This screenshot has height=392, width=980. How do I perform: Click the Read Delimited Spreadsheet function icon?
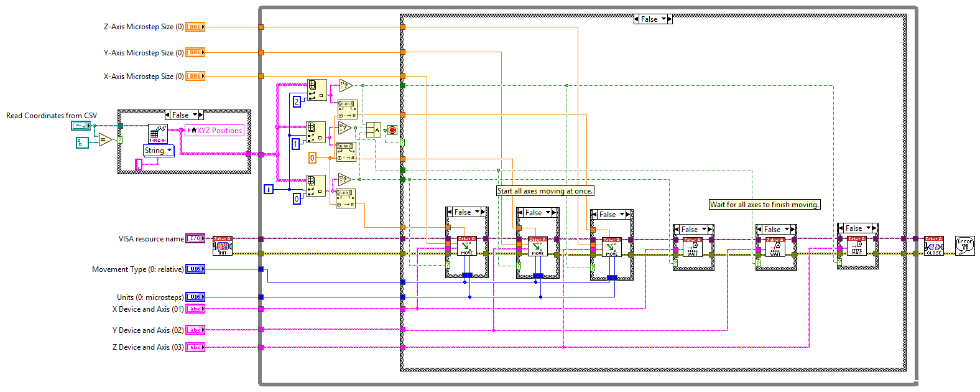click(x=157, y=134)
